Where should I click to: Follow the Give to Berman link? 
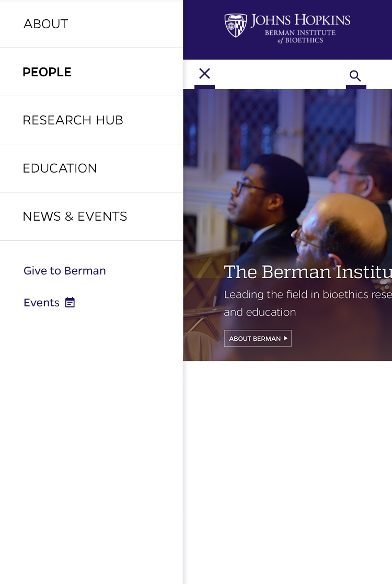pyautogui.click(x=64, y=270)
